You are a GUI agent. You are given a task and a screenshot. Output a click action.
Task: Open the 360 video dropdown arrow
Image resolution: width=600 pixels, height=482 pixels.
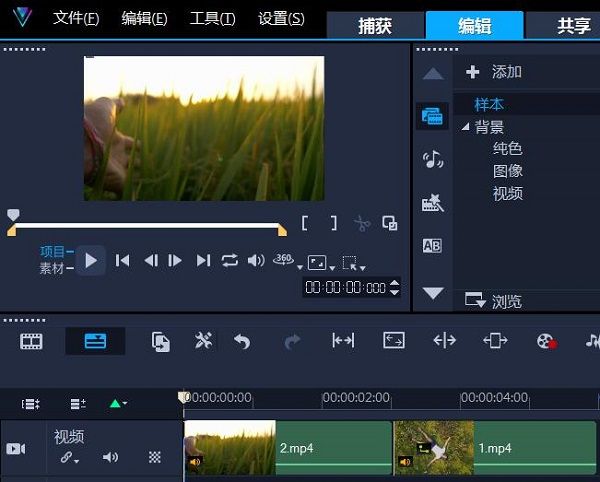tap(300, 267)
